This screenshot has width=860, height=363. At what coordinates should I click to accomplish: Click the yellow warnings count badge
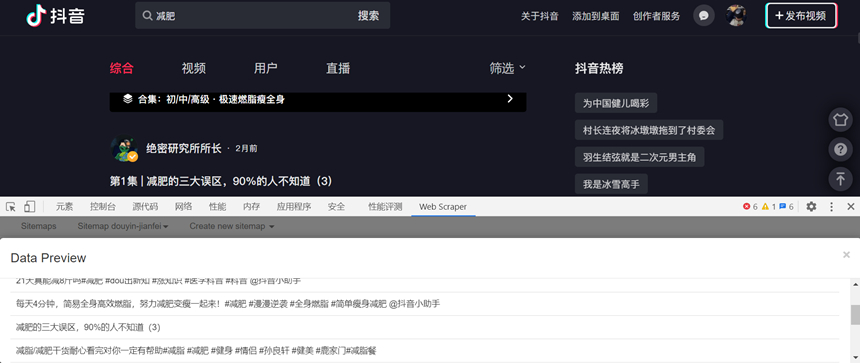point(768,207)
